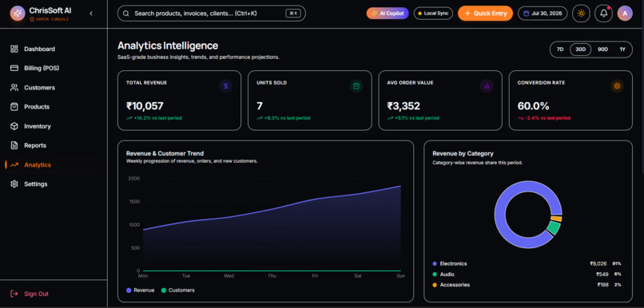This screenshot has width=644, height=308.
Task: Click the Customers people icon
Action: (14, 87)
